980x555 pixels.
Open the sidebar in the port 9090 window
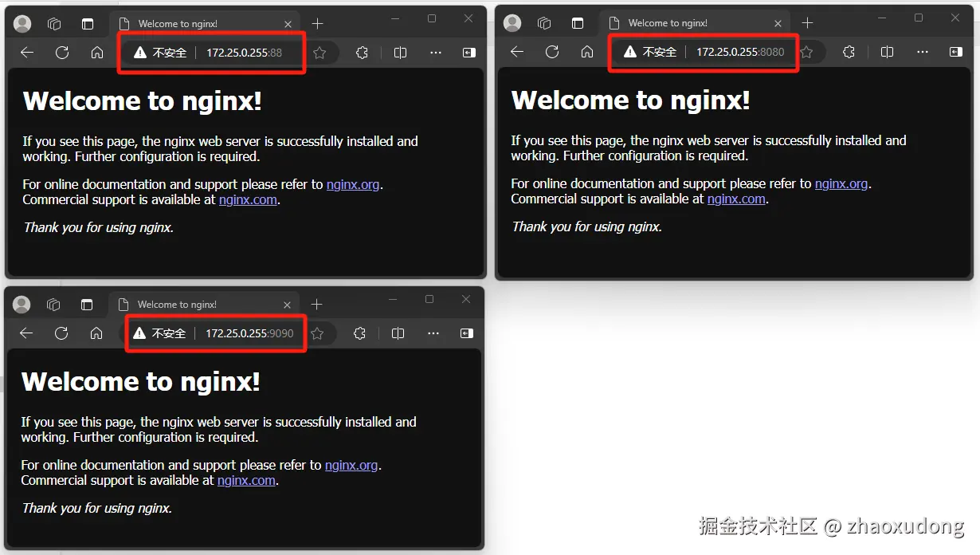coord(467,333)
